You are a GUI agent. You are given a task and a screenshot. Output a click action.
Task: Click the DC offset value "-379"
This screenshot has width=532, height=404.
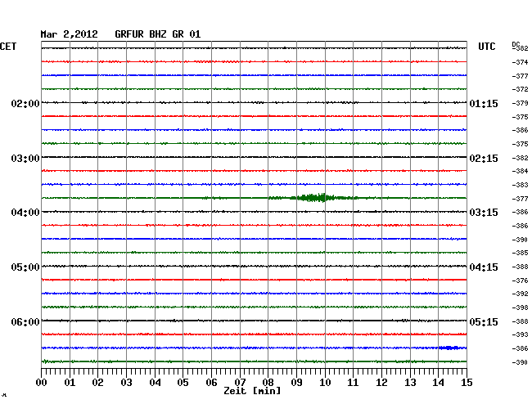pos(520,103)
